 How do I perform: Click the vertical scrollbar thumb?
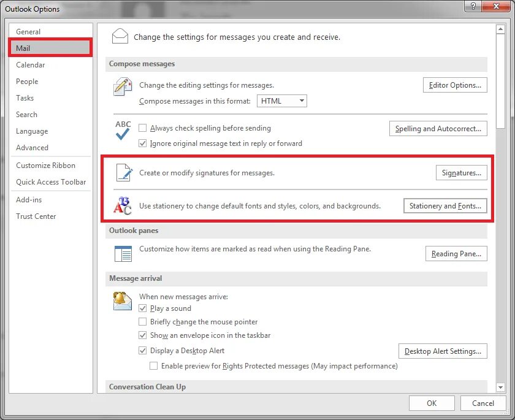500,81
